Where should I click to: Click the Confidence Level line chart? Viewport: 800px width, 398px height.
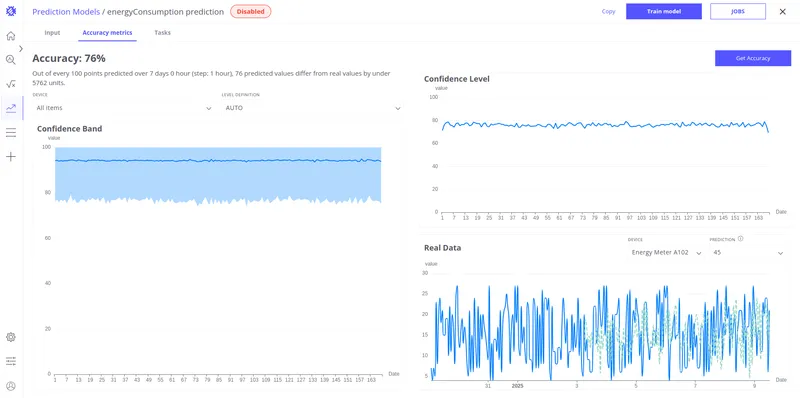pos(605,125)
